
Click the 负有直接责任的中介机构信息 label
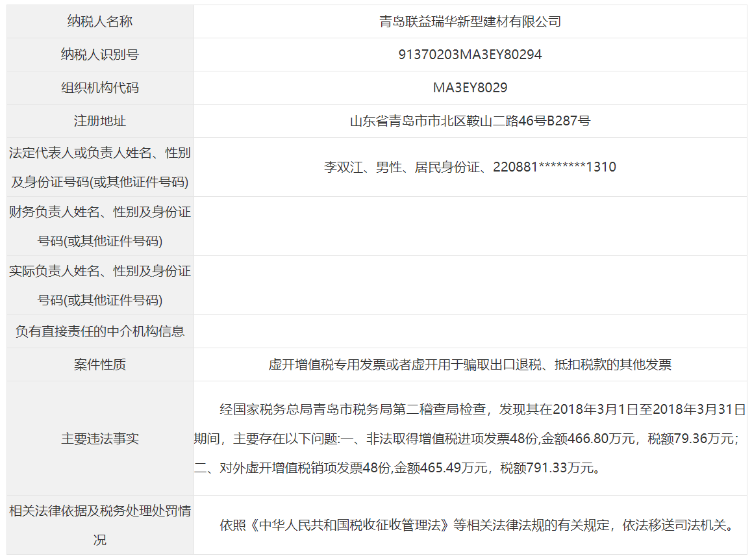[100, 331]
